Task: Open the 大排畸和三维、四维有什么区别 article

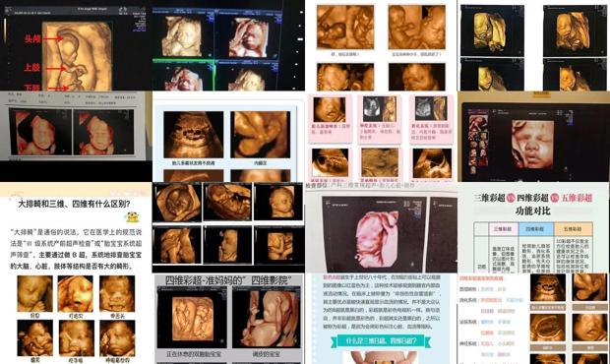Action: coord(76,273)
